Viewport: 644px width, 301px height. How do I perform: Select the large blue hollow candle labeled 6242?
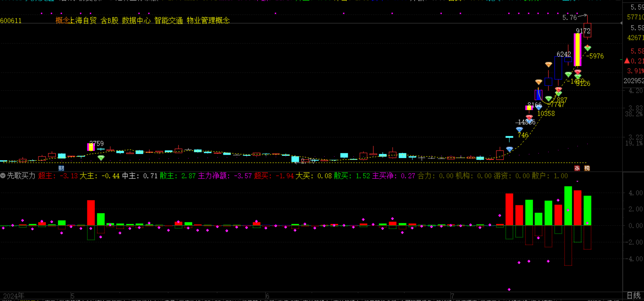tap(558, 68)
